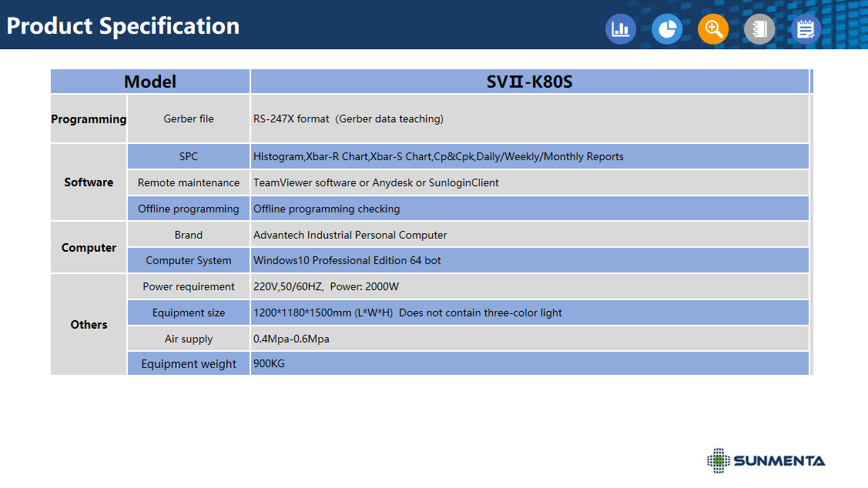Screen dimensions: 868x488
Task: Click the "Others" category cell
Action: [x=89, y=325]
